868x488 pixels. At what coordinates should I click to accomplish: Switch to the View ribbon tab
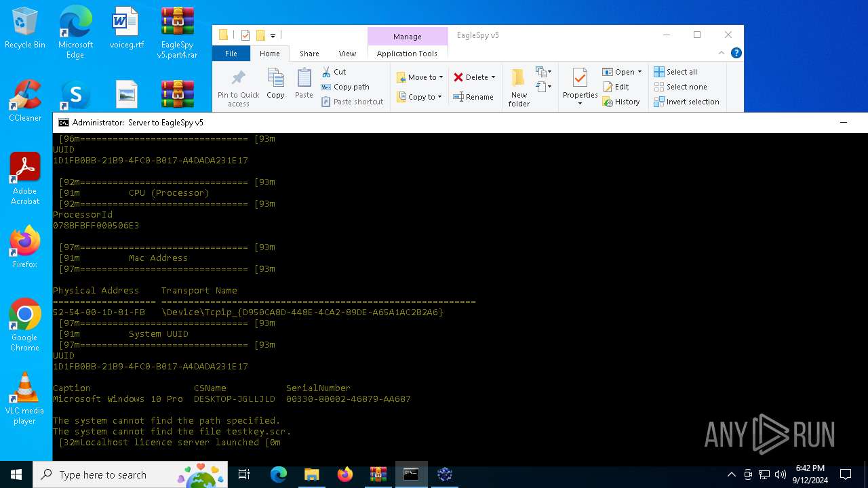(x=347, y=54)
